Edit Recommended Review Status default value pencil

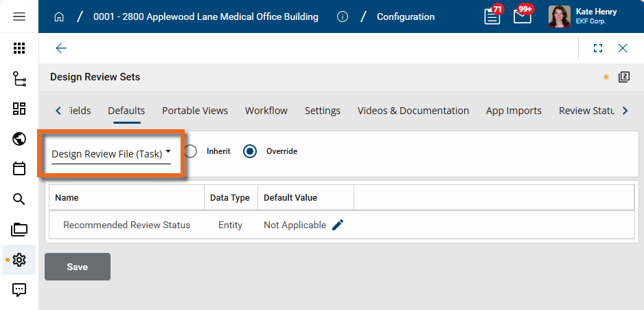(338, 225)
